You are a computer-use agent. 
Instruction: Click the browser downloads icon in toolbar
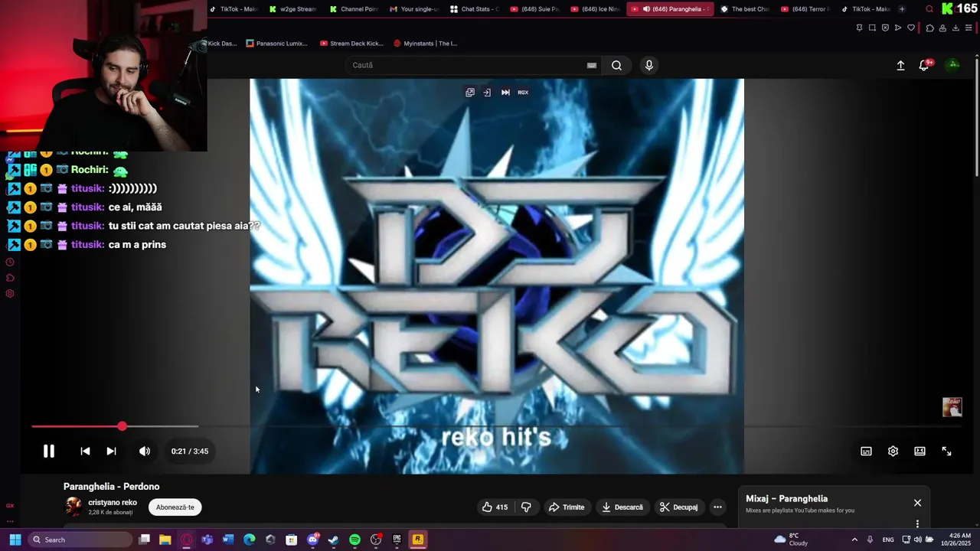[955, 28]
